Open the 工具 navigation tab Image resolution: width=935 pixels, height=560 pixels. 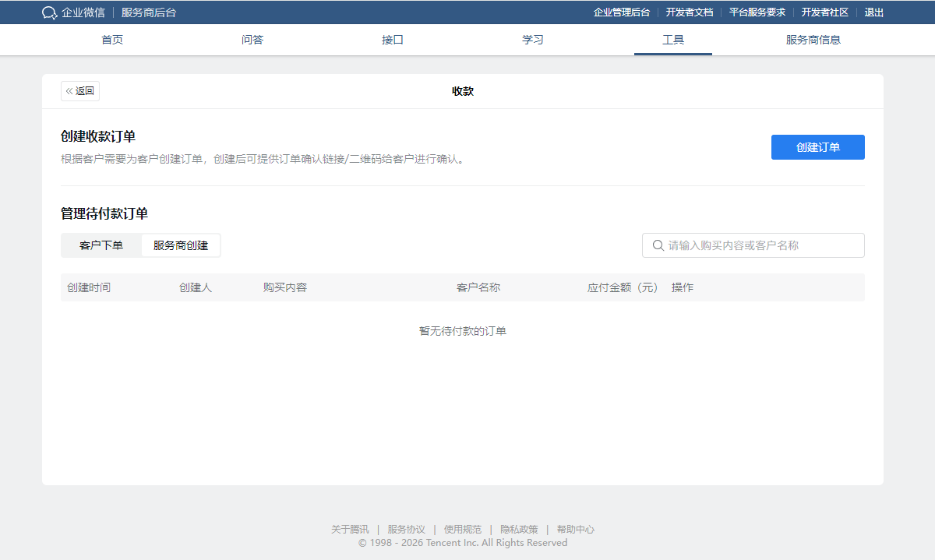pyautogui.click(x=673, y=40)
